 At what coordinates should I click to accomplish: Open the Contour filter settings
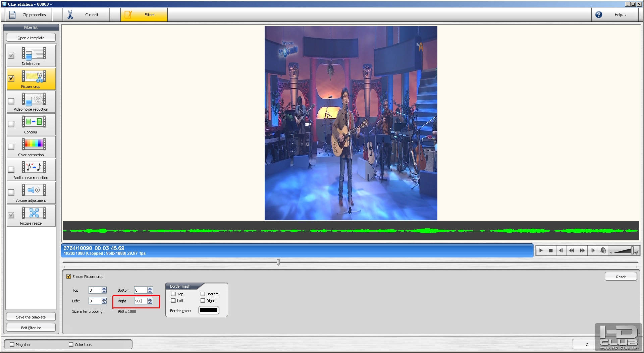tap(31, 124)
